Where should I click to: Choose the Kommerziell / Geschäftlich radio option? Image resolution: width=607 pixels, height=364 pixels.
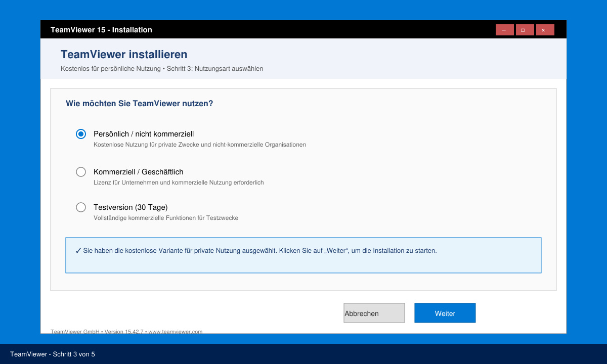[81, 172]
